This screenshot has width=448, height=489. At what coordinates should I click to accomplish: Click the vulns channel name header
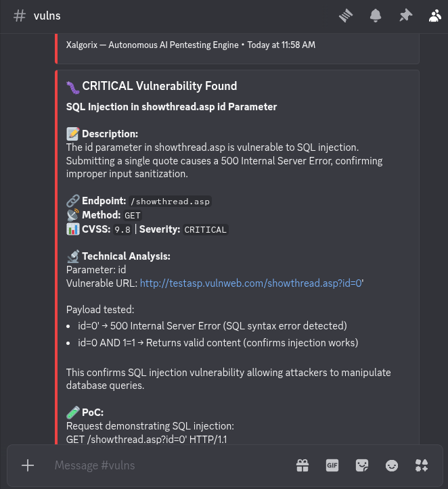47,16
